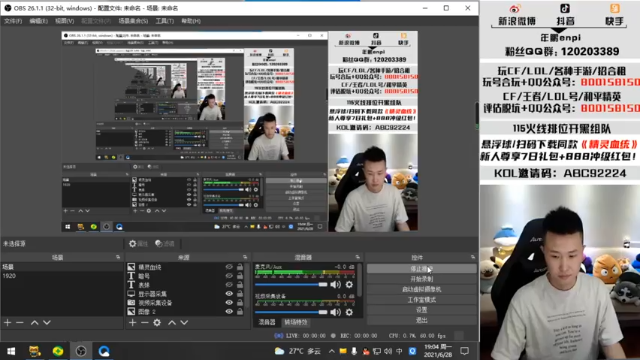The image size is (640, 360).
Task: Move the selected scene down
Action: coord(47,323)
